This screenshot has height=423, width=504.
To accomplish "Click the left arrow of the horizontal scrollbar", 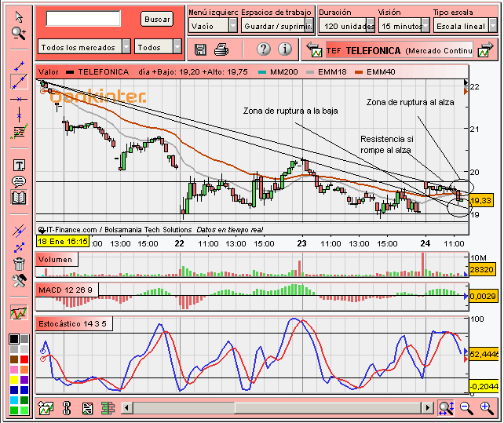I will click(126, 408).
